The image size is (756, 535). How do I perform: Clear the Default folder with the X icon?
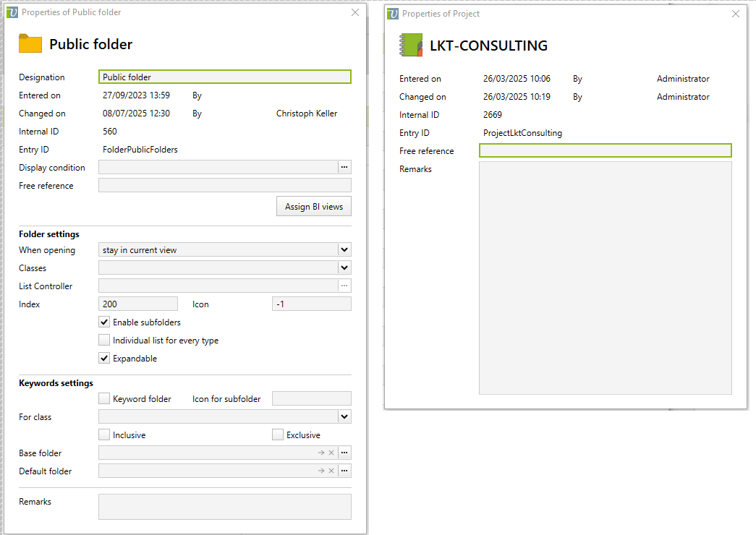point(331,471)
